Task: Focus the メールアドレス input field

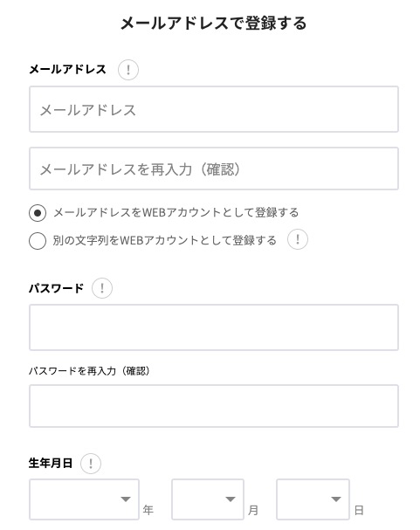Action: (214, 109)
